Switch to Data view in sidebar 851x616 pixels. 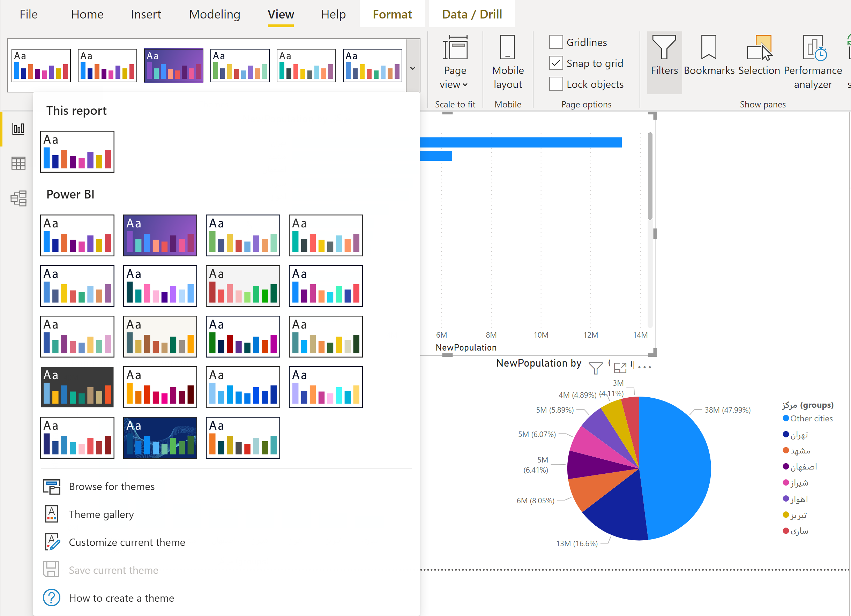(x=18, y=163)
